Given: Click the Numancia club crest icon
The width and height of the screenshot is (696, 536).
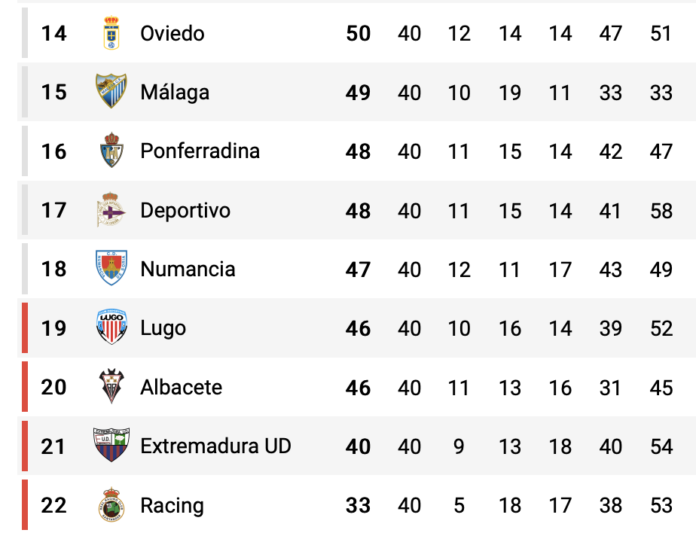Looking at the screenshot, I should click(x=111, y=269).
